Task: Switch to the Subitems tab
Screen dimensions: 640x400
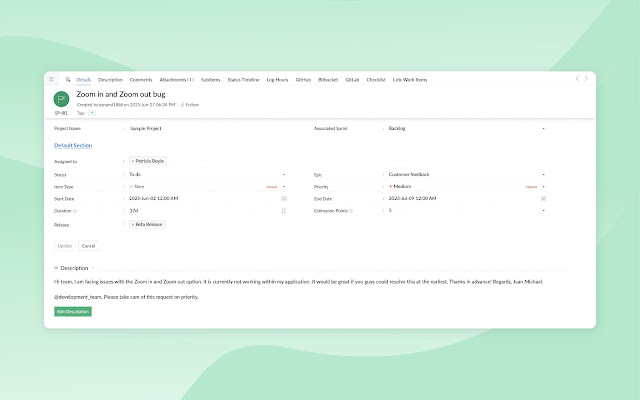Action: pyautogui.click(x=211, y=80)
